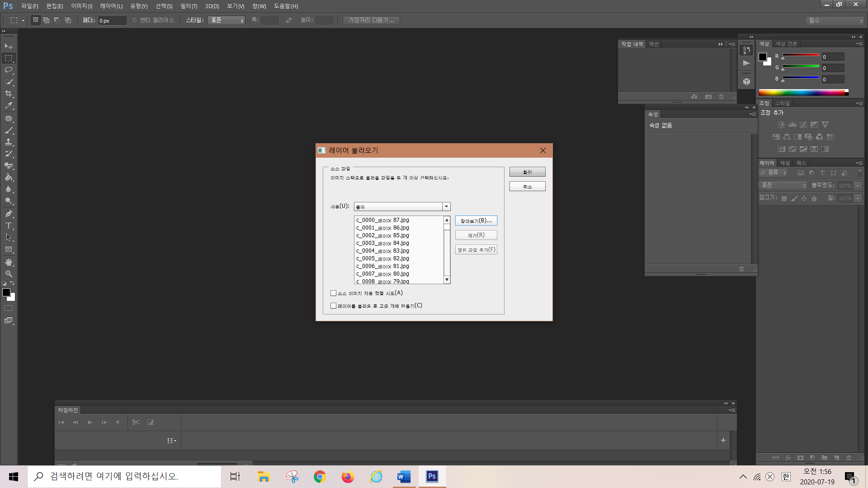Screen dimensions: 868x488
Task: Open the 사용(U) source dropdown
Action: point(446,206)
